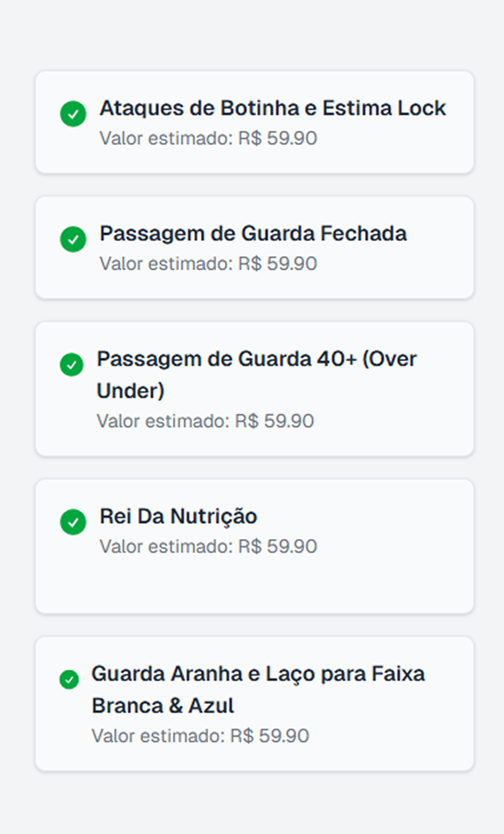This screenshot has width=504, height=834.
Task: Click the checkmark icon next to Passagem de Guarda 40+
Action: 72,365
